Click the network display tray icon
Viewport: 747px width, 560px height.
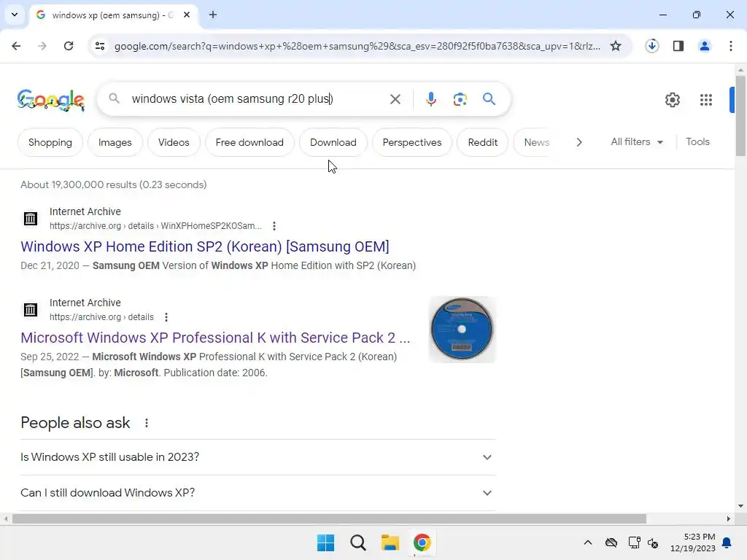coord(634,542)
